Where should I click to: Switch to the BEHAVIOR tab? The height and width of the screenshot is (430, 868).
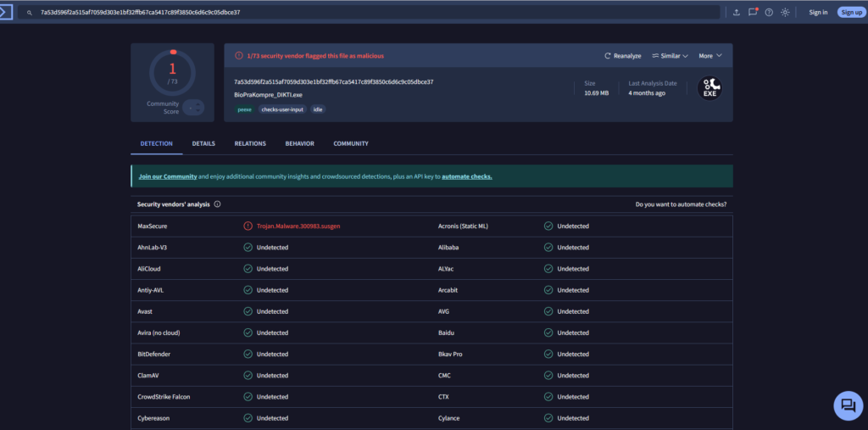point(299,143)
